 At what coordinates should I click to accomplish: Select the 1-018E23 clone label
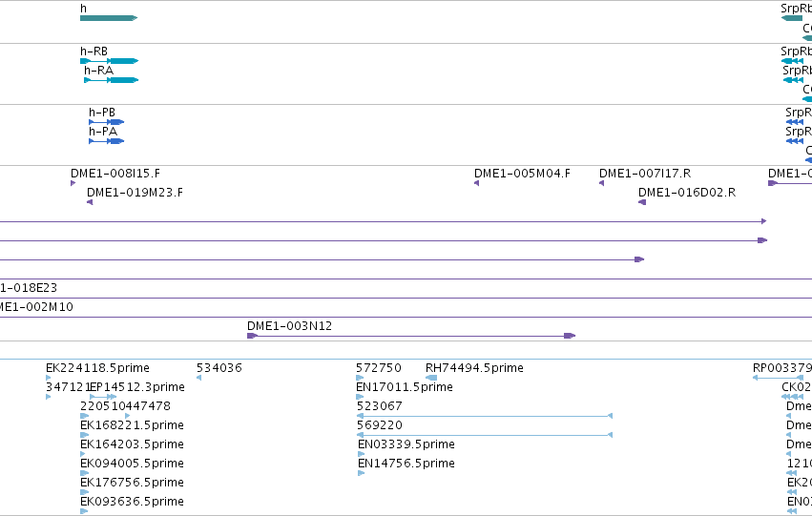point(29,288)
